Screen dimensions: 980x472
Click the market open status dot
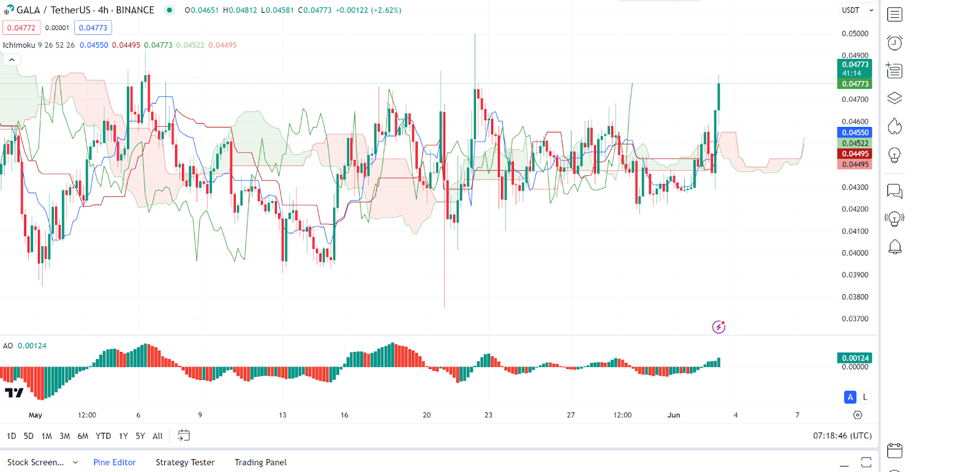click(x=170, y=10)
